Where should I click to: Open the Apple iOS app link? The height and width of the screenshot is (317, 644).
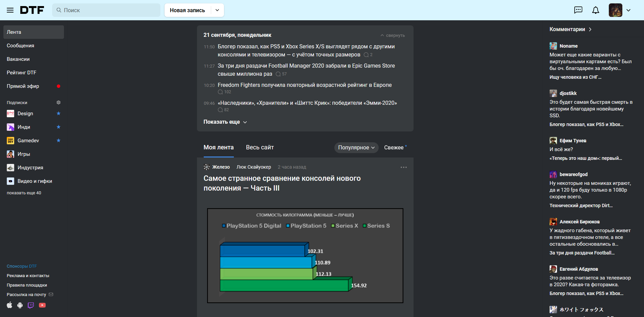pos(9,305)
